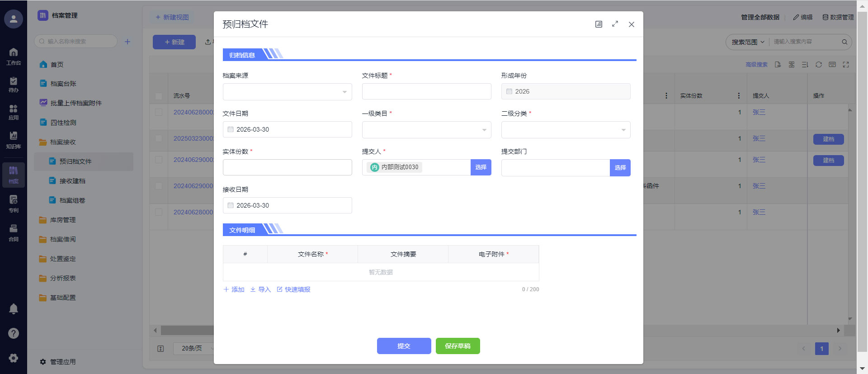Open the 二级分类 dropdown
The width and height of the screenshot is (868, 374).
click(x=566, y=130)
